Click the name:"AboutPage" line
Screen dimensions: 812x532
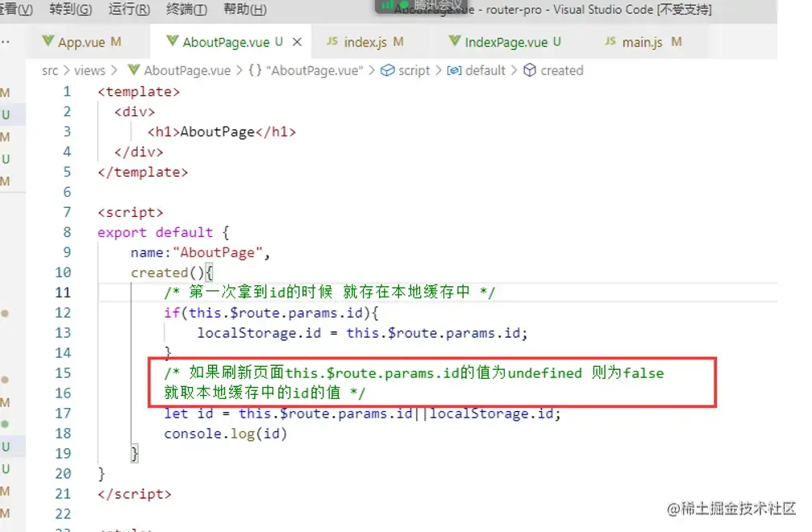coord(201,252)
